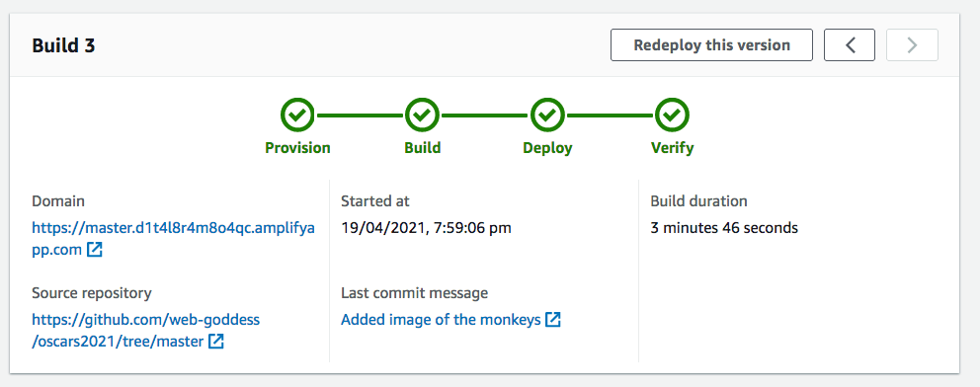This screenshot has height=387, width=980.
Task: Go to previous build with left chevron
Action: coord(850,45)
